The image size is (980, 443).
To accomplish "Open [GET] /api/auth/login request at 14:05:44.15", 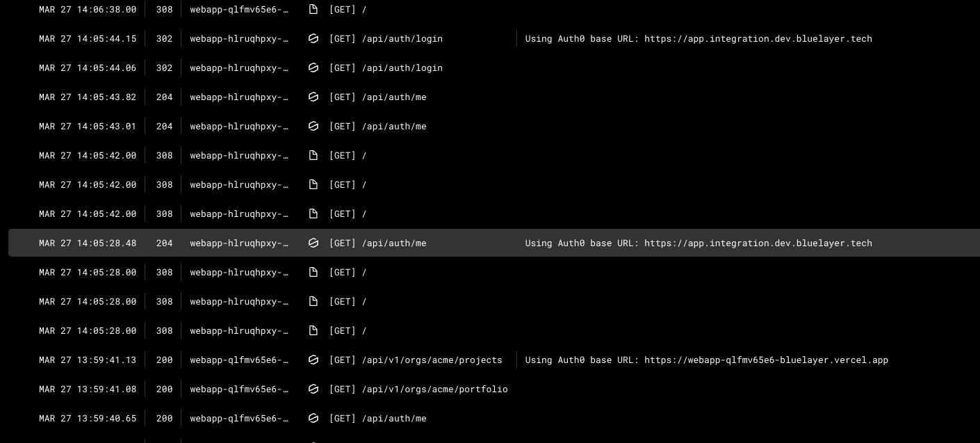I will pyautogui.click(x=386, y=39).
